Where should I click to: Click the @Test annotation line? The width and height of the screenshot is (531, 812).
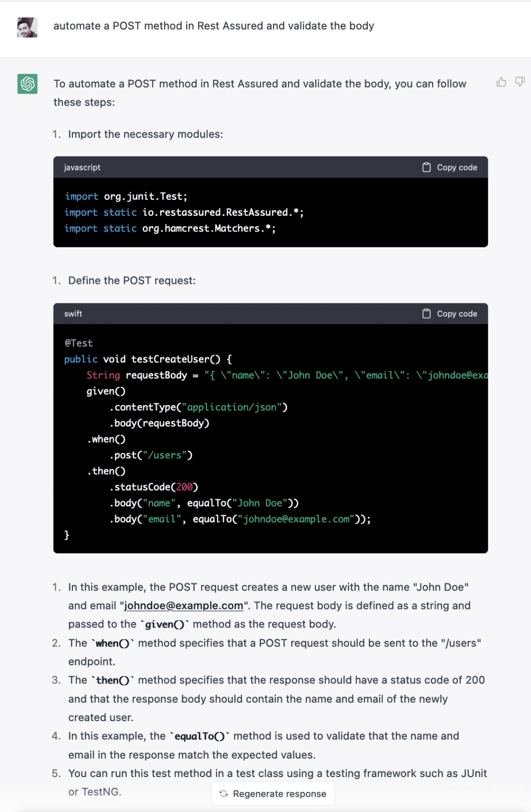[x=79, y=343]
